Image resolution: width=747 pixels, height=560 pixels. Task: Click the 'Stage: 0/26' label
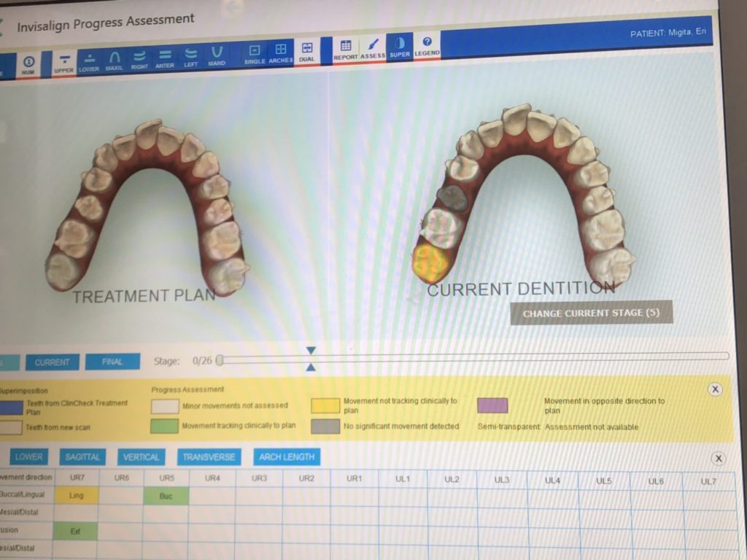tap(182, 361)
